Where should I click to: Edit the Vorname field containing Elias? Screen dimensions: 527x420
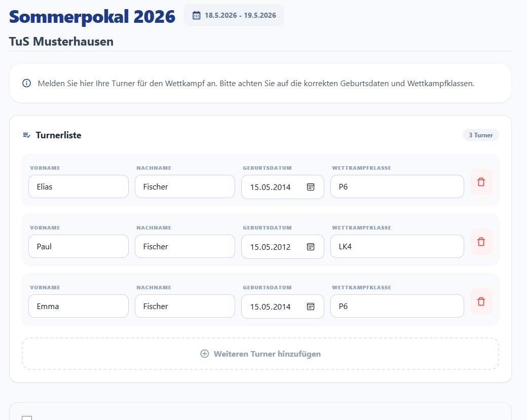point(79,186)
